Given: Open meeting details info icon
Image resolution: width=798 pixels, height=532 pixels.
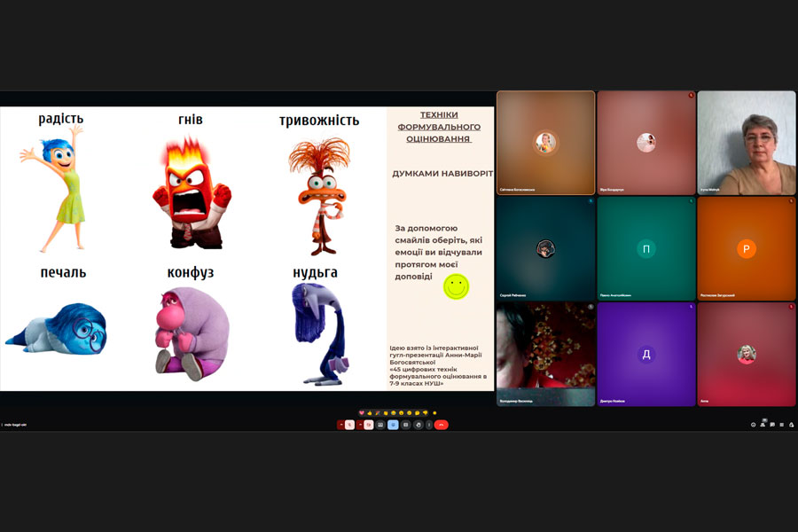Looking at the screenshot, I should point(753,425).
